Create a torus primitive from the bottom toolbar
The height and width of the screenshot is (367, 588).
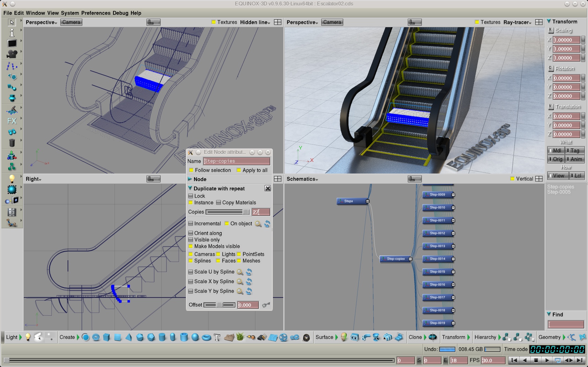(x=206, y=337)
